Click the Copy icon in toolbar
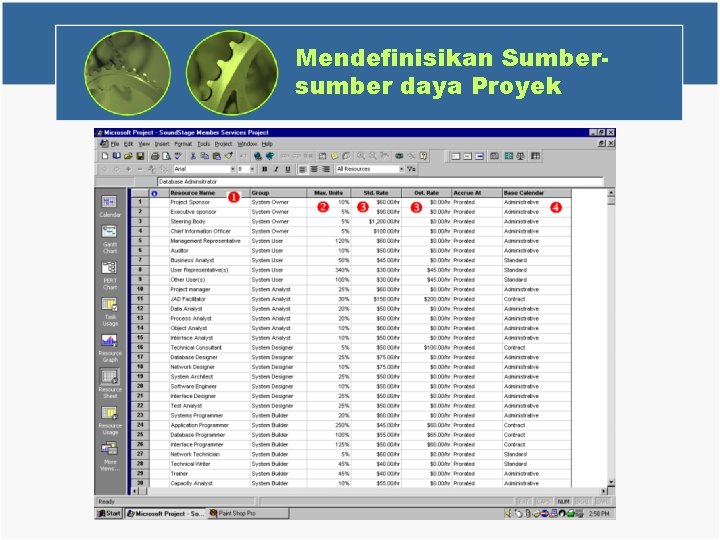Screen dimensions: 720x540 tap(205, 157)
